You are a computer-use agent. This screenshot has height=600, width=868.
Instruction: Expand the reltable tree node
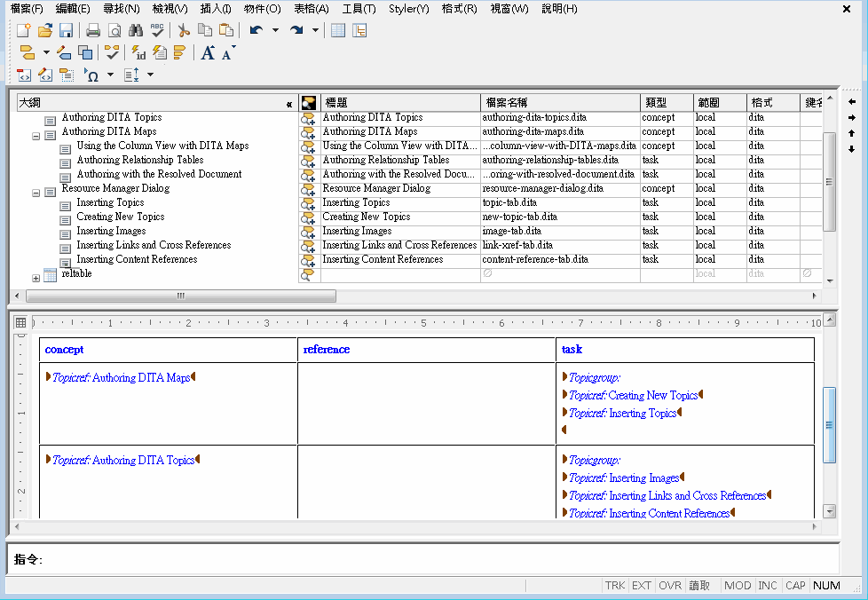point(36,279)
